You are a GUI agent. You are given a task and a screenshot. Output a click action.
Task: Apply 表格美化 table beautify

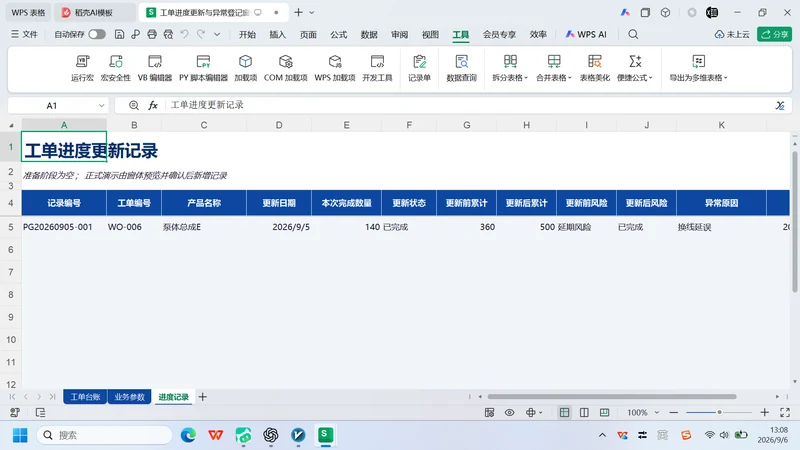click(594, 68)
